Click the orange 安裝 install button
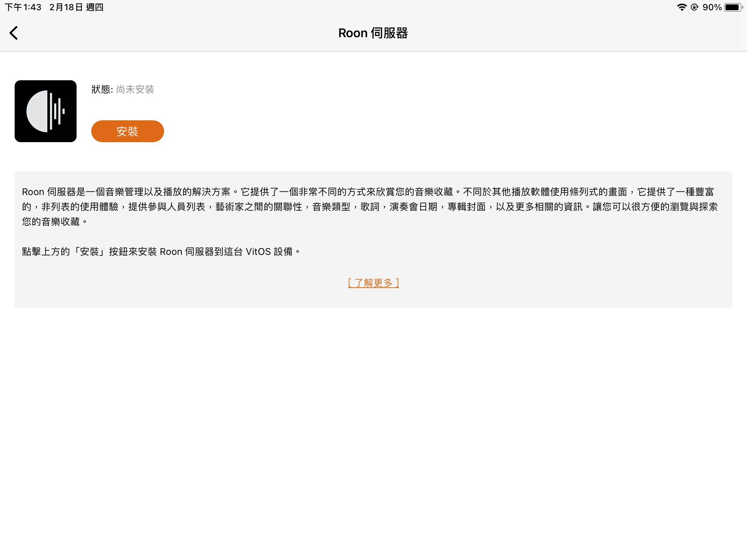The height and width of the screenshot is (560, 747). pos(127,131)
